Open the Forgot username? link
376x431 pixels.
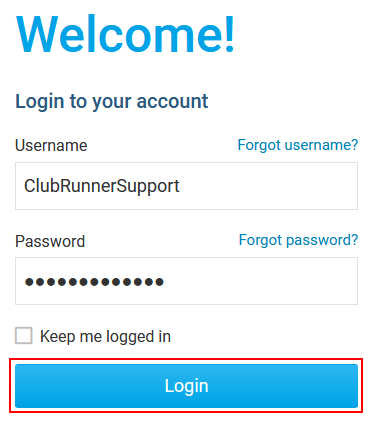(298, 145)
